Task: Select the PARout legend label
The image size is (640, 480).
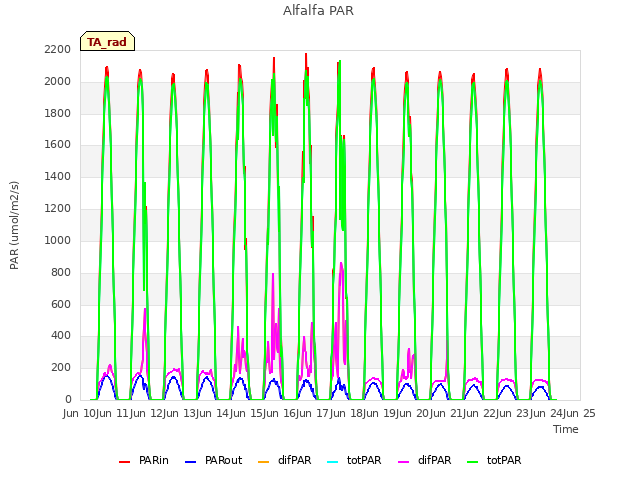Action: coord(223,460)
